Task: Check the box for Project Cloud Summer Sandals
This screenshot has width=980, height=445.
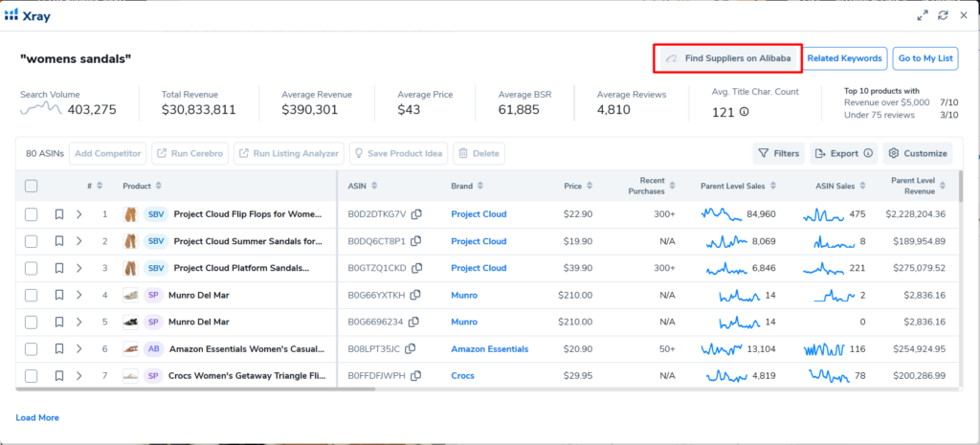Action: [x=32, y=241]
